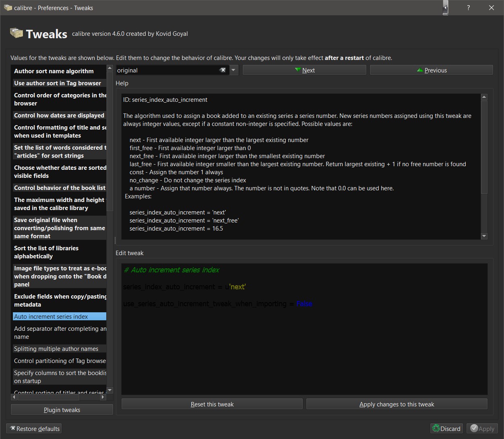Image resolution: width=504 pixels, height=439 pixels.
Task: Select 'Control formatting of title' tweak
Action: click(x=60, y=132)
